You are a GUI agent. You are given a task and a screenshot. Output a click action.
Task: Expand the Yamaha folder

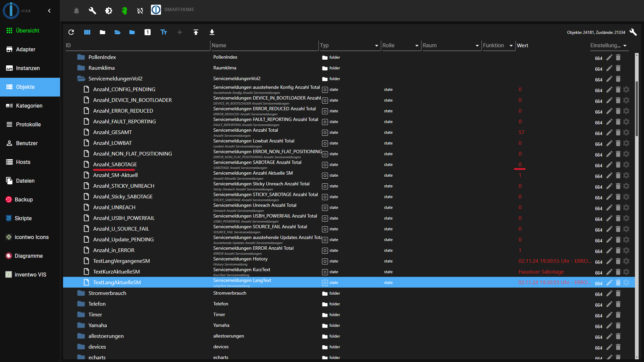[81, 325]
